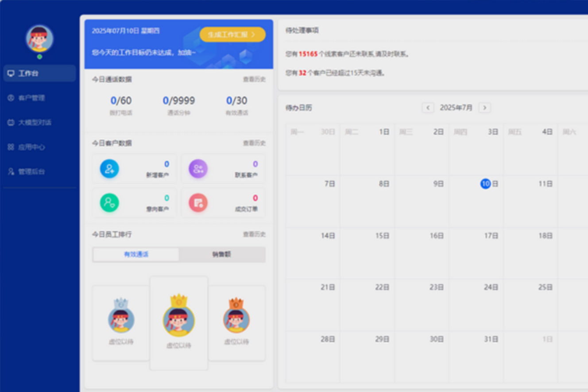The height and width of the screenshot is (392, 588).
Task: Open 查看历史 for 今日员工排行
Action: [x=254, y=234]
